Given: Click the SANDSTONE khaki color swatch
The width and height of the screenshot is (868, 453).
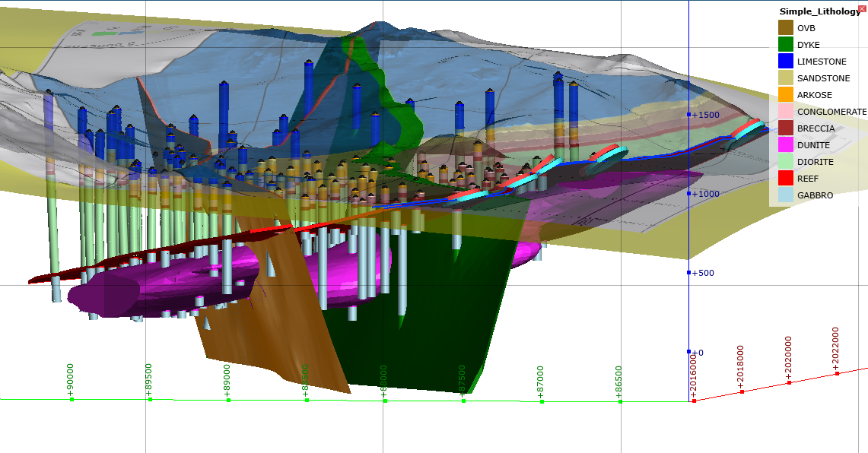Looking at the screenshot, I should 786,78.
